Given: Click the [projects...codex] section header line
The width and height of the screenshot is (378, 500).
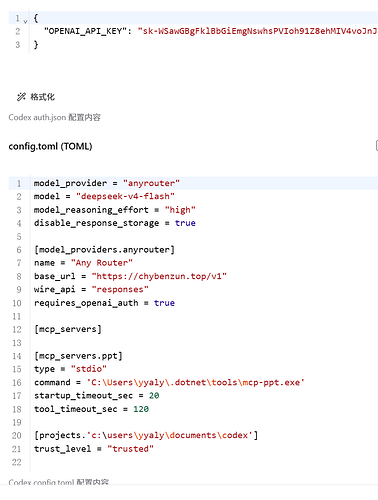Looking at the screenshot, I should [146, 436].
